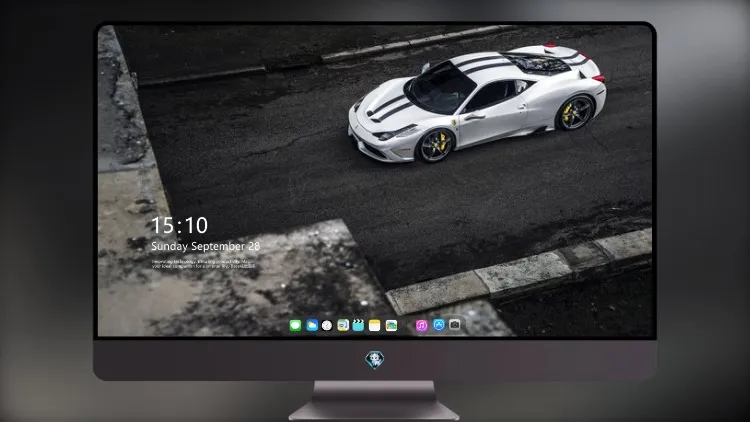The image size is (750, 422).
Task: Click the Sunday September 28 date text
Action: [x=206, y=246]
